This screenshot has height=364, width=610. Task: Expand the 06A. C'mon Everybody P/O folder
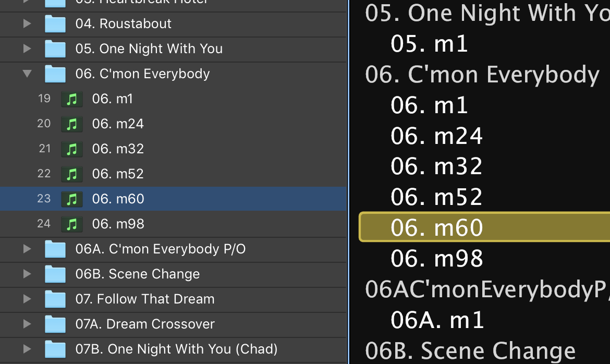coord(27,249)
